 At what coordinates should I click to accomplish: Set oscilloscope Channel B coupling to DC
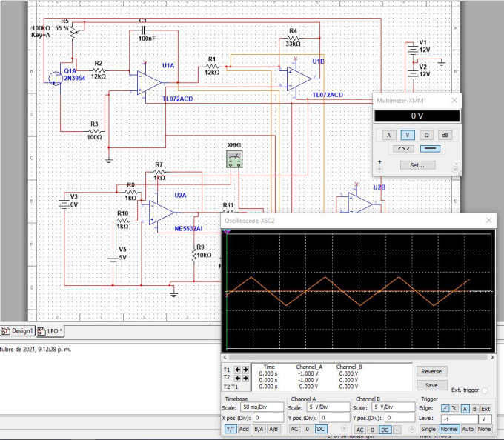coord(385,430)
